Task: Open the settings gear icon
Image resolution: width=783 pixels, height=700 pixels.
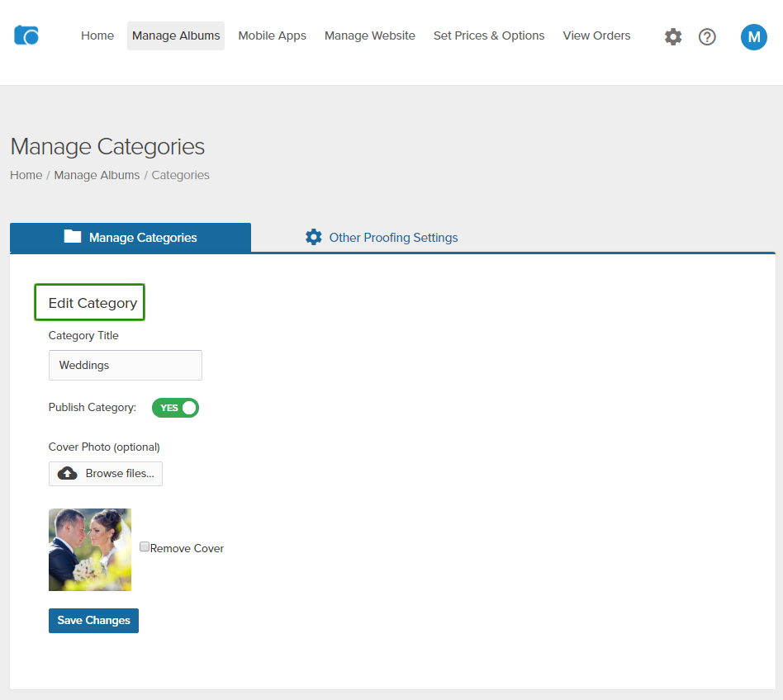Action: 673,36
